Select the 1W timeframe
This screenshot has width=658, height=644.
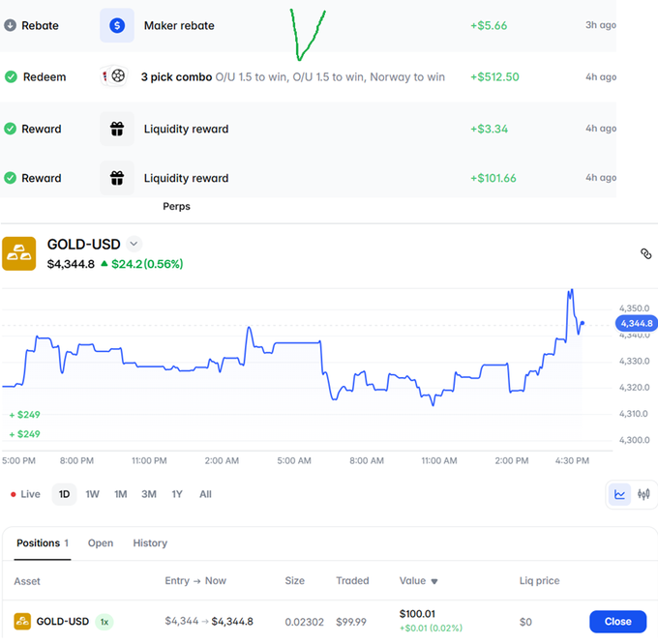[92, 494]
